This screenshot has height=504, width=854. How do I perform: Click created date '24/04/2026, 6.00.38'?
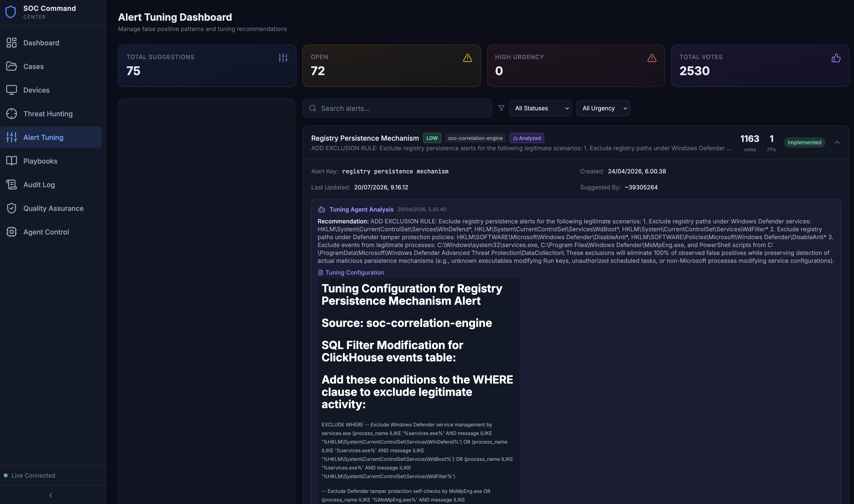click(x=637, y=171)
